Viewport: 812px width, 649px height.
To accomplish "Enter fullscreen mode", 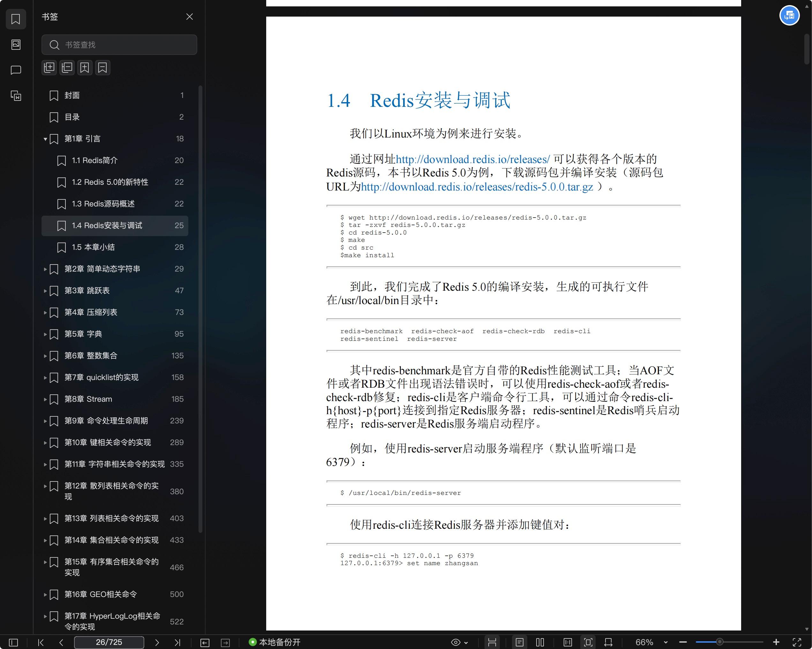I will tap(797, 642).
